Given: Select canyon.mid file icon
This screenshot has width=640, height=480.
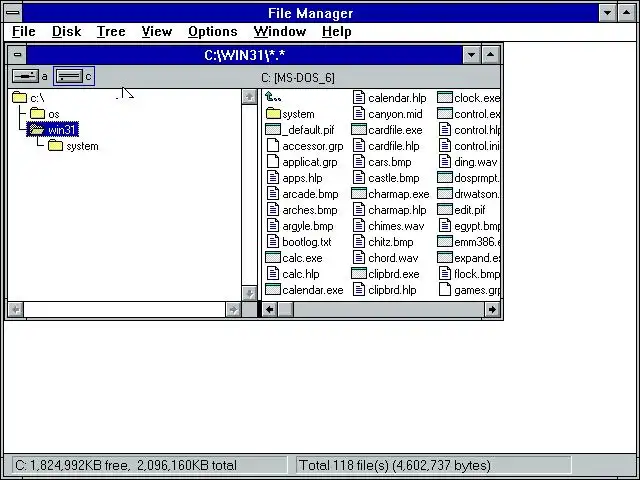Looking at the screenshot, I should [x=359, y=114].
